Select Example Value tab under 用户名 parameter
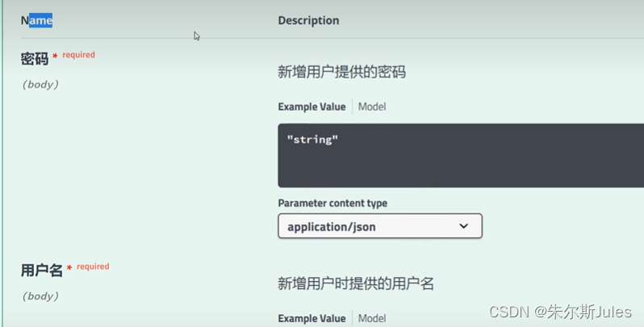Viewport: 644px width, 327px height. [x=312, y=318]
